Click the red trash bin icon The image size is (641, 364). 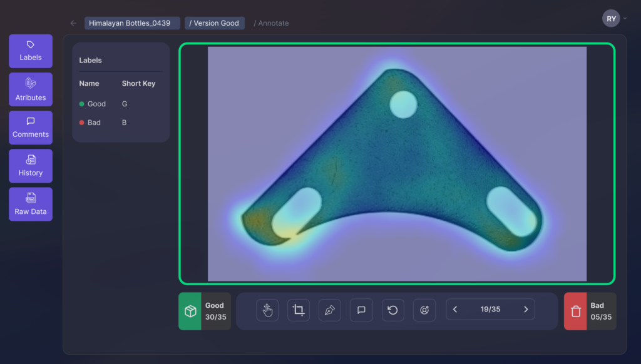point(575,311)
